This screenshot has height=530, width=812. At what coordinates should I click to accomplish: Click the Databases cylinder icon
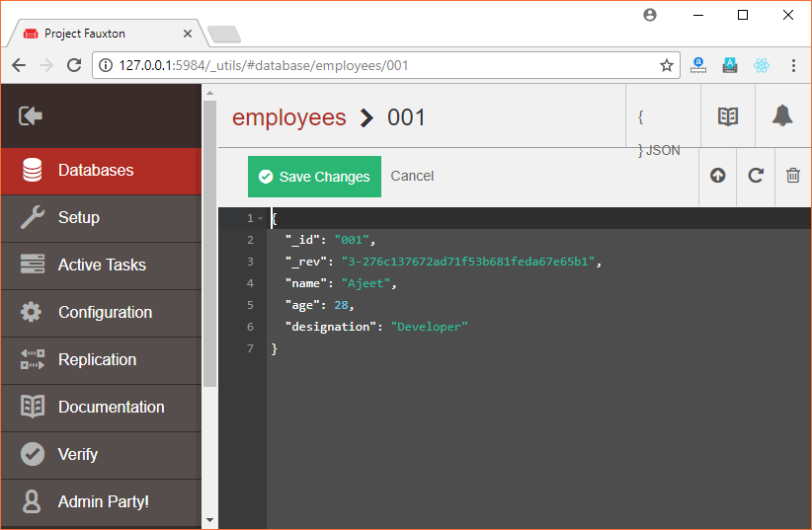point(33,171)
